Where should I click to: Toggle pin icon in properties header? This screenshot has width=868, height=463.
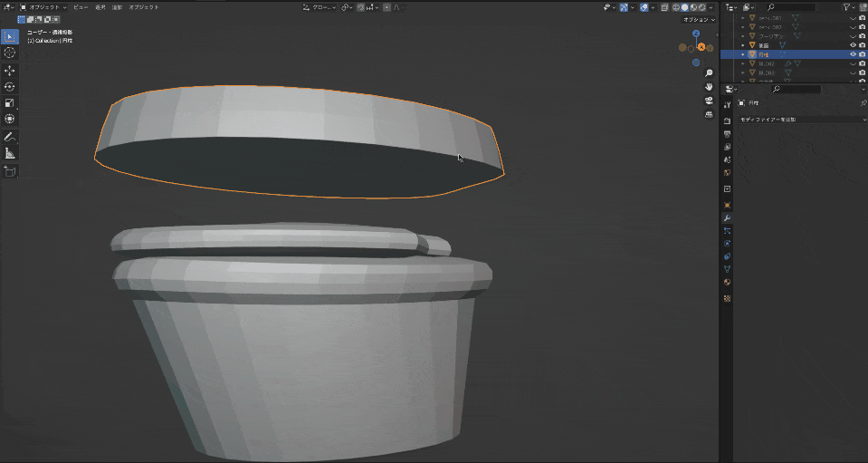click(x=863, y=103)
